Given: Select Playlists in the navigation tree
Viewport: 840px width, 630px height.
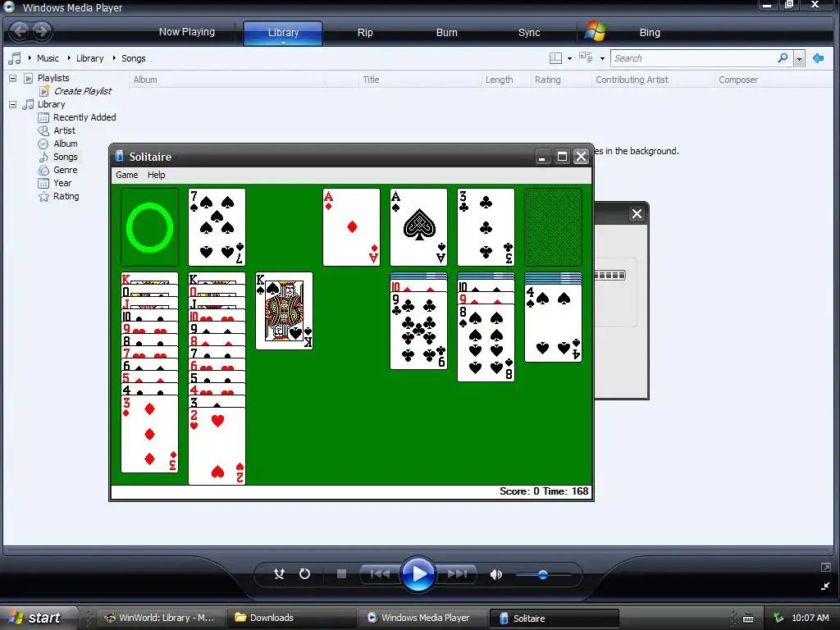Looking at the screenshot, I should click(x=53, y=78).
